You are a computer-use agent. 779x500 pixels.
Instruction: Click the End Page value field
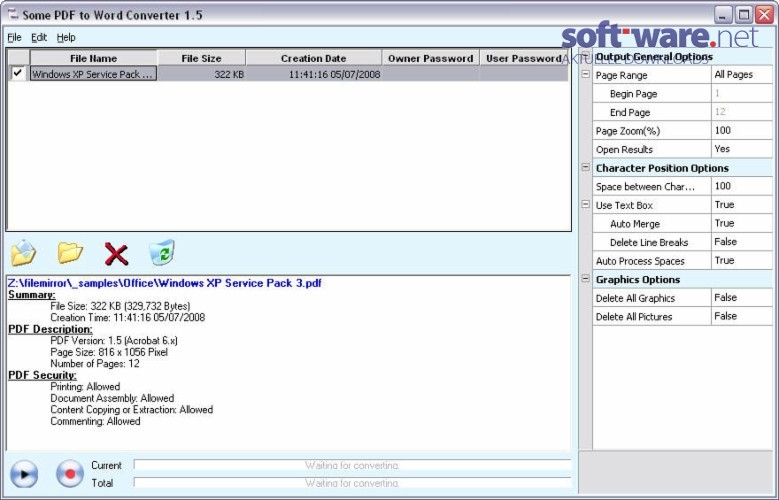point(742,112)
